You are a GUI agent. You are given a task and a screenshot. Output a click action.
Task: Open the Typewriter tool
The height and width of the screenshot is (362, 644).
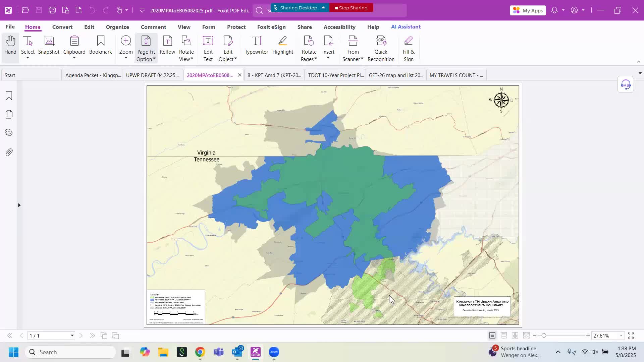click(256, 45)
